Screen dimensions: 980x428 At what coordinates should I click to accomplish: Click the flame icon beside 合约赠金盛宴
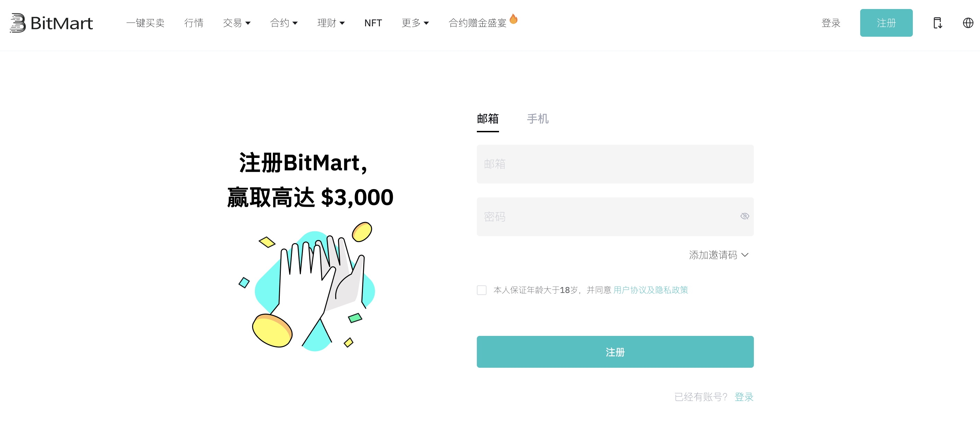coord(513,19)
